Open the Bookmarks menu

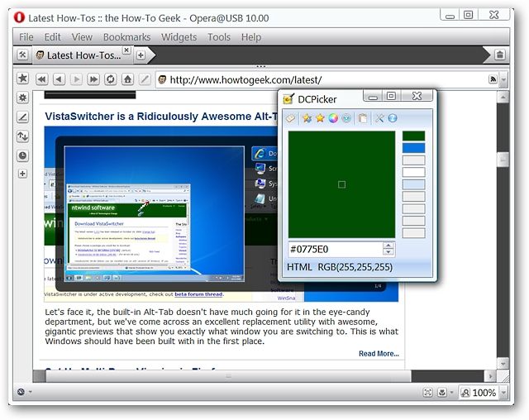[126, 36]
